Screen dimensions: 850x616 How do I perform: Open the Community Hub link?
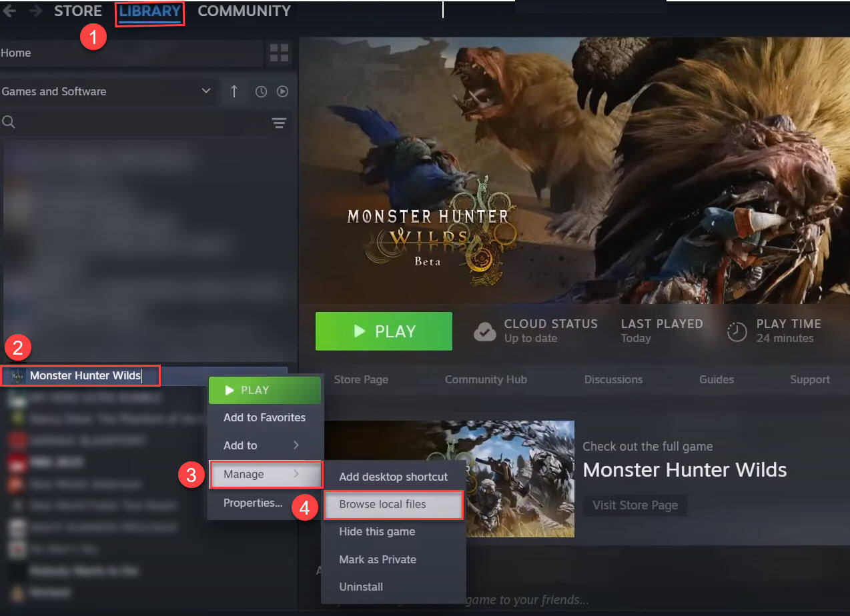pos(486,379)
